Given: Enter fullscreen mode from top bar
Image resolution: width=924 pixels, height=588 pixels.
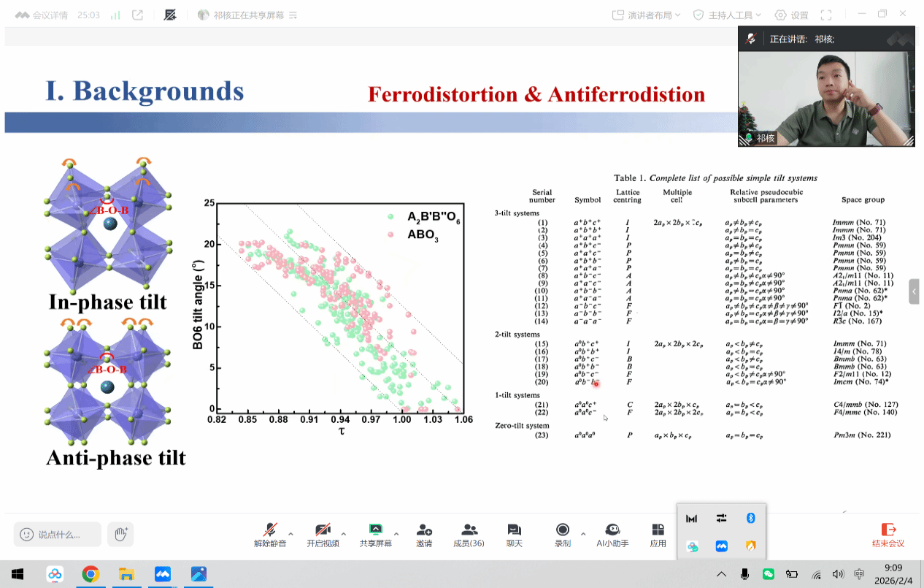Looking at the screenshot, I should click(x=826, y=15).
